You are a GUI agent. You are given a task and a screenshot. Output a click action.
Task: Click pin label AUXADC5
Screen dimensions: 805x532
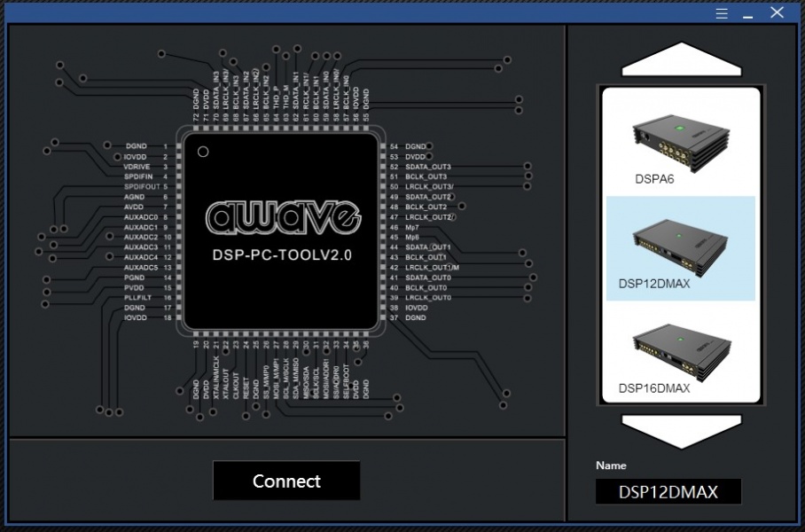[x=141, y=267]
